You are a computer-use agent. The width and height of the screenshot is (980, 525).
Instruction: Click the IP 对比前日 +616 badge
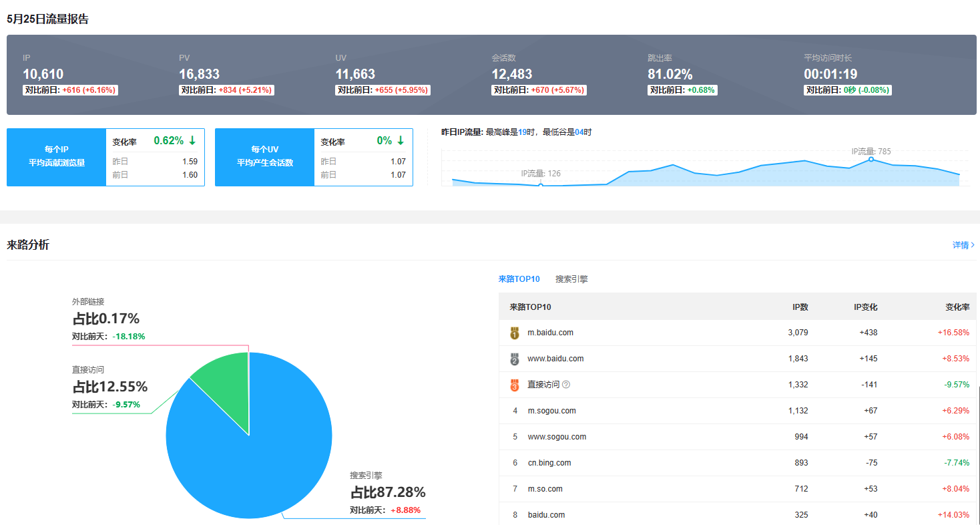[71, 90]
